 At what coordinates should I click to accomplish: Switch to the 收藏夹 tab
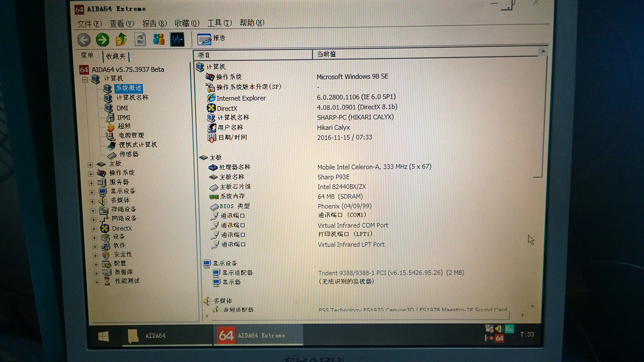116,56
